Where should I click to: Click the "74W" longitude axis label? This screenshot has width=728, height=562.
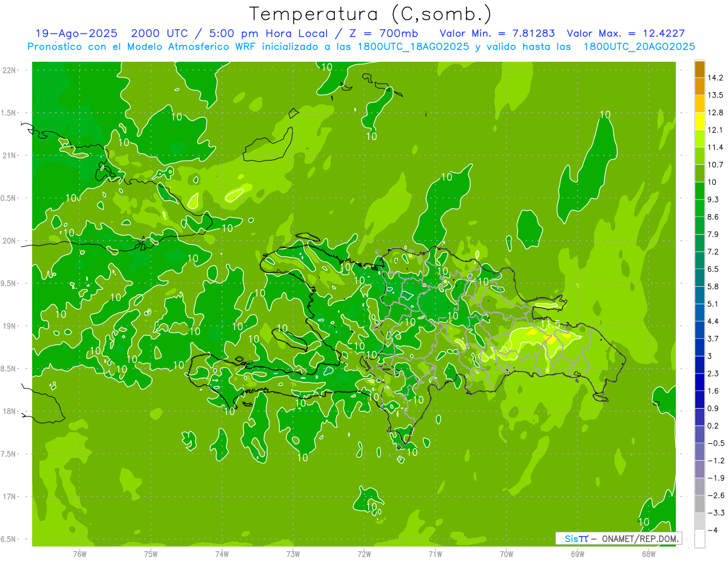pyautogui.click(x=222, y=554)
